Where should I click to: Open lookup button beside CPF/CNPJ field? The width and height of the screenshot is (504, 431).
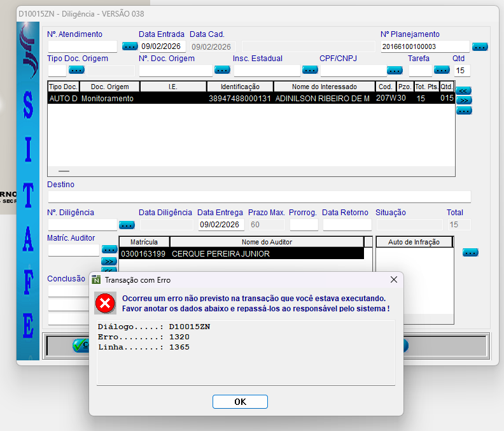click(x=395, y=70)
